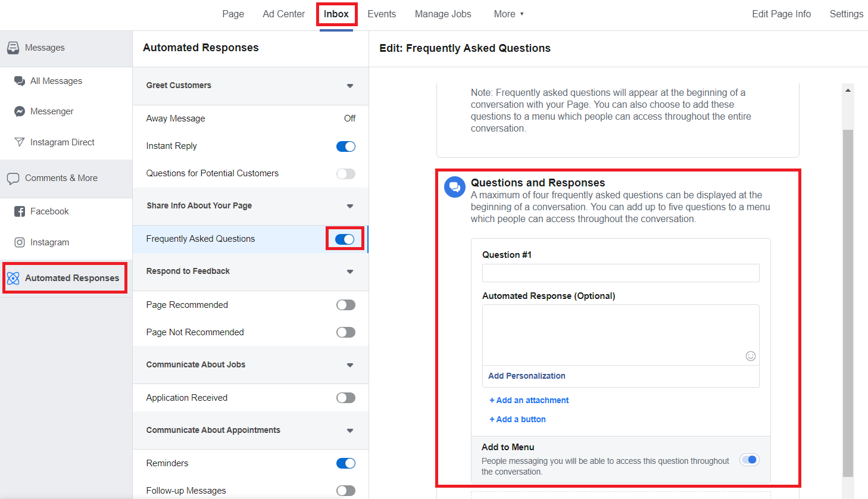
Task: Click the Facebook logo icon in the sidebar
Action: (x=20, y=211)
